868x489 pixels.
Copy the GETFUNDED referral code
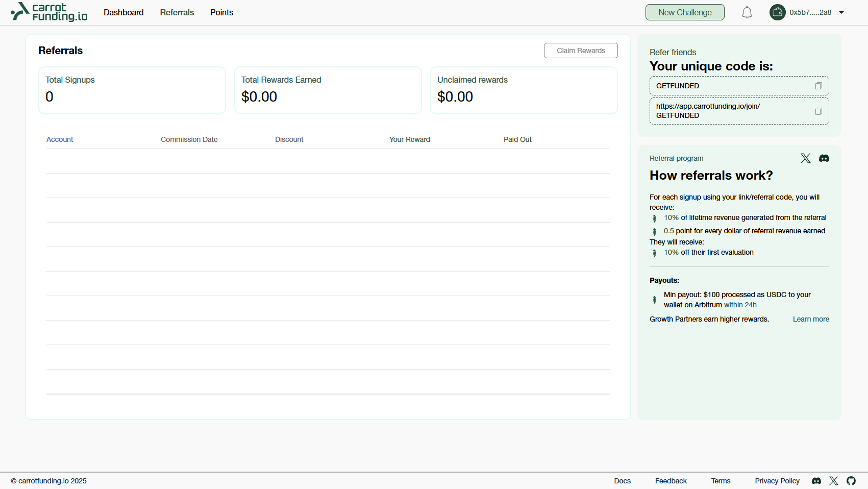[x=819, y=86]
